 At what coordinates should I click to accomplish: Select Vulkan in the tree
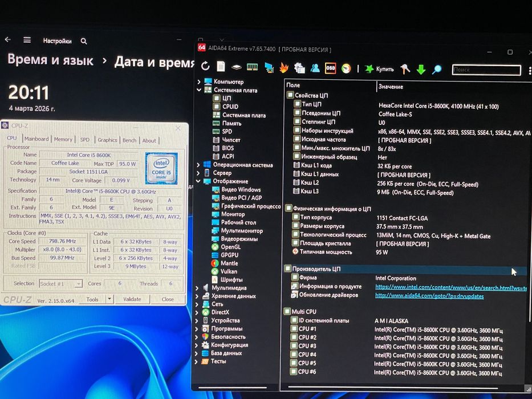224,271
